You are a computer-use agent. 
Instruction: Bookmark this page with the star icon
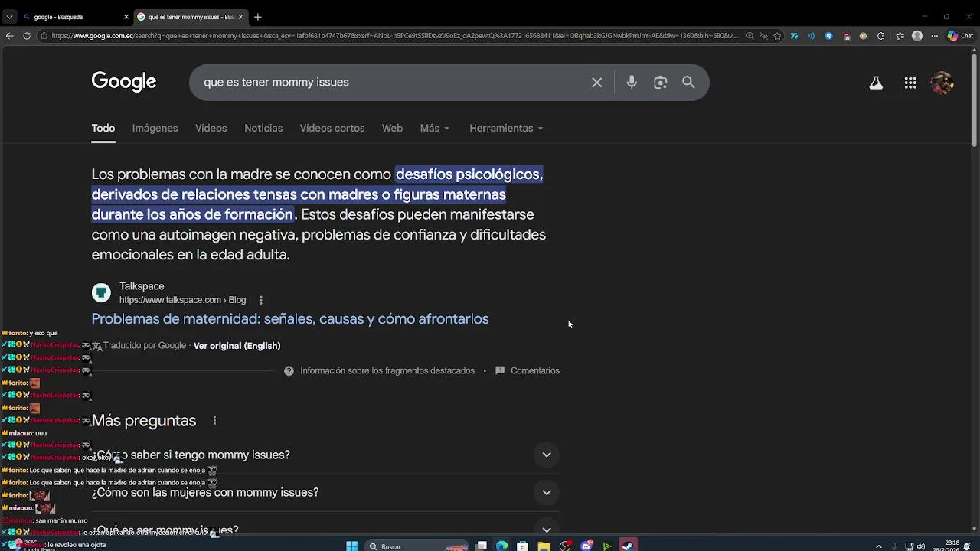tap(777, 36)
